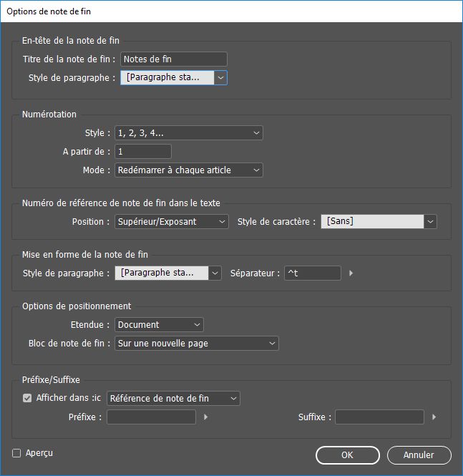
Task: Click the endnote title field "Notes de fin"
Action: [x=174, y=59]
